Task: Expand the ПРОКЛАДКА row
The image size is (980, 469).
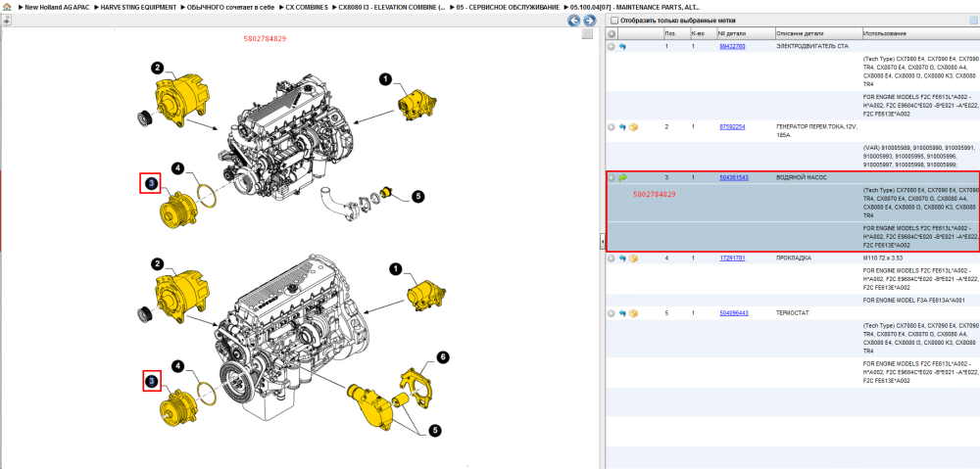Action: (x=612, y=258)
